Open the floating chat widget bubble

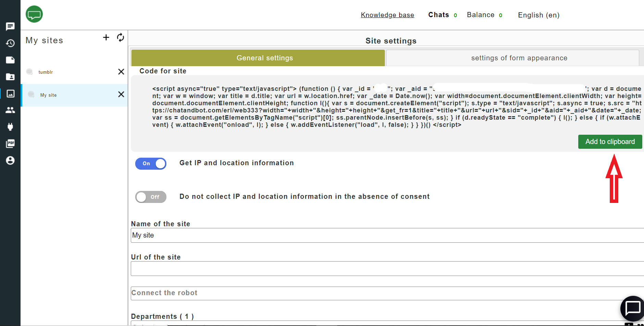click(632, 308)
